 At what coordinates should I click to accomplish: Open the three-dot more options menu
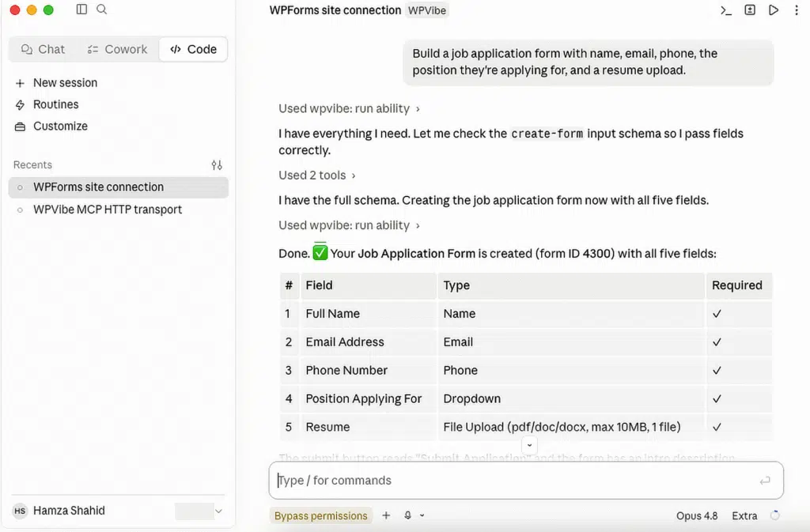click(796, 9)
